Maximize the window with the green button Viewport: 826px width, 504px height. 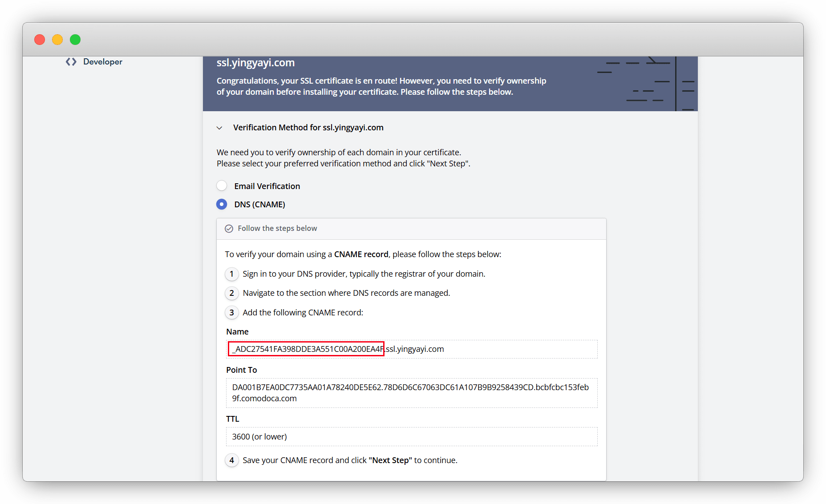click(x=75, y=40)
